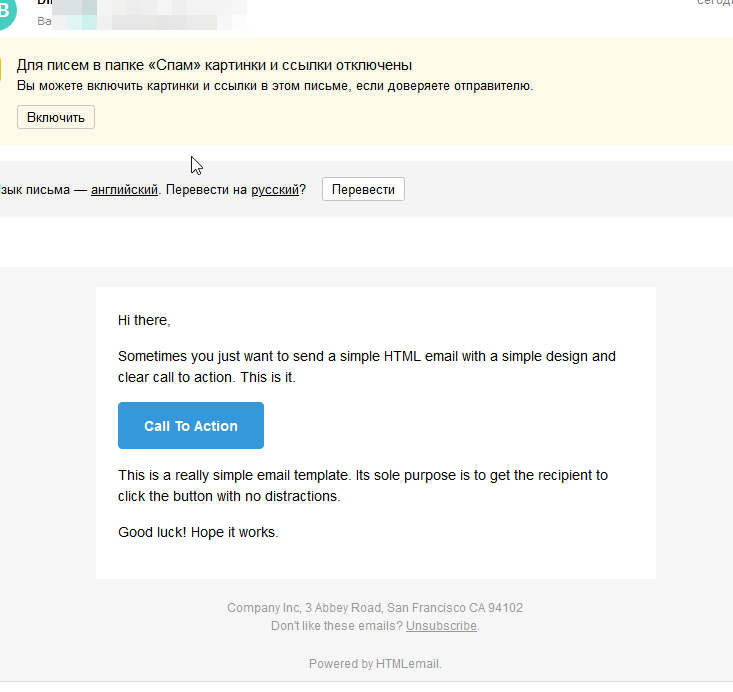This screenshot has width=733, height=692.
Task: Click the Company Inc address footer text
Action: click(375, 607)
